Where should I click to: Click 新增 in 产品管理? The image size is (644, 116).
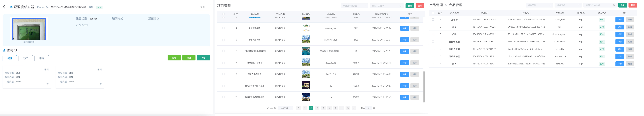(x=623, y=5)
